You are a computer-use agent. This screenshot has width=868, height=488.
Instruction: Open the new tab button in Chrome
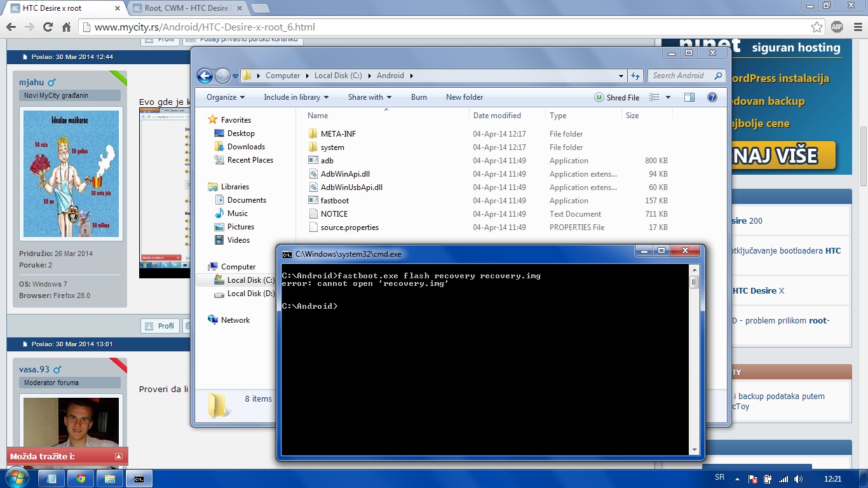point(260,8)
